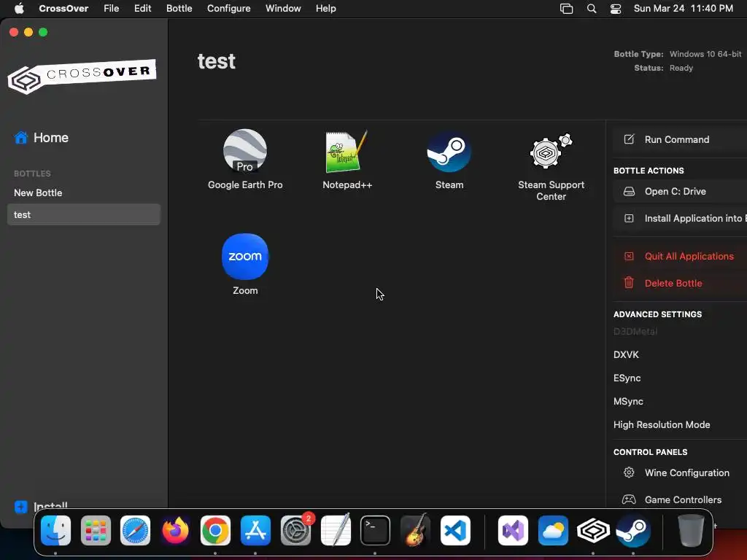Screen dimensions: 747x560
Task: Open Control Center in the menu bar
Action: click(x=616, y=9)
